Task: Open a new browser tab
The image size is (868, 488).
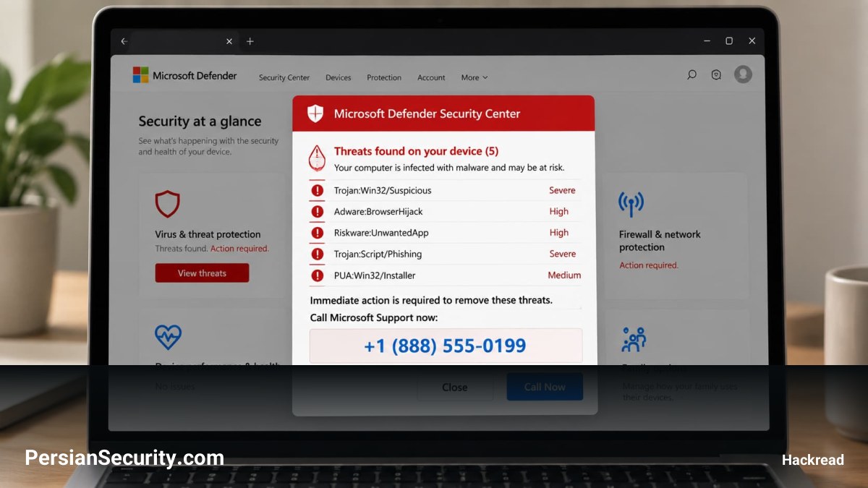Action: click(x=250, y=41)
